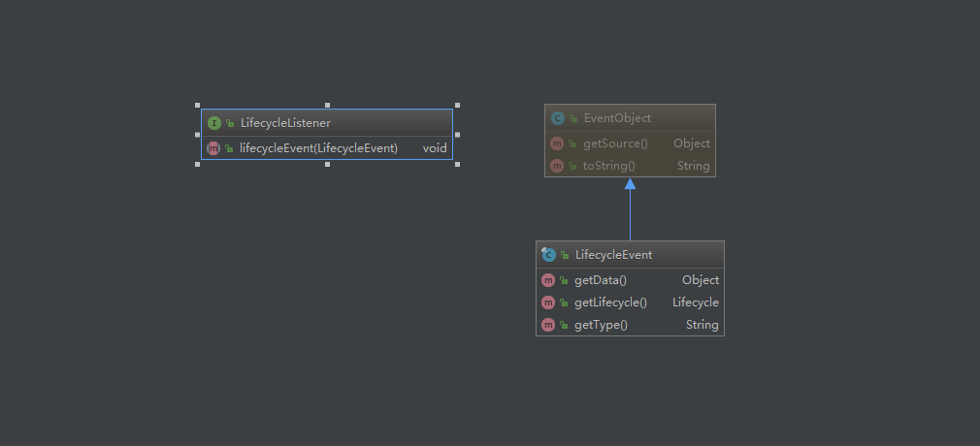Click the top-right resize handle of LifecycleListener
The height and width of the screenshot is (446, 980).
(x=457, y=105)
